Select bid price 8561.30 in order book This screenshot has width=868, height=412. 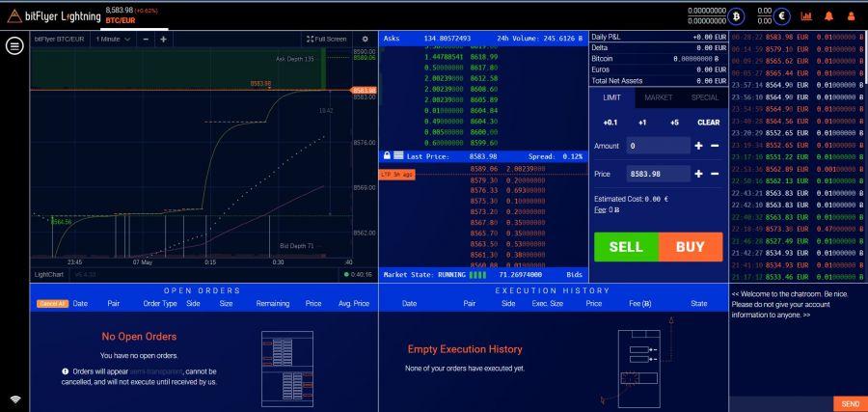click(483, 255)
